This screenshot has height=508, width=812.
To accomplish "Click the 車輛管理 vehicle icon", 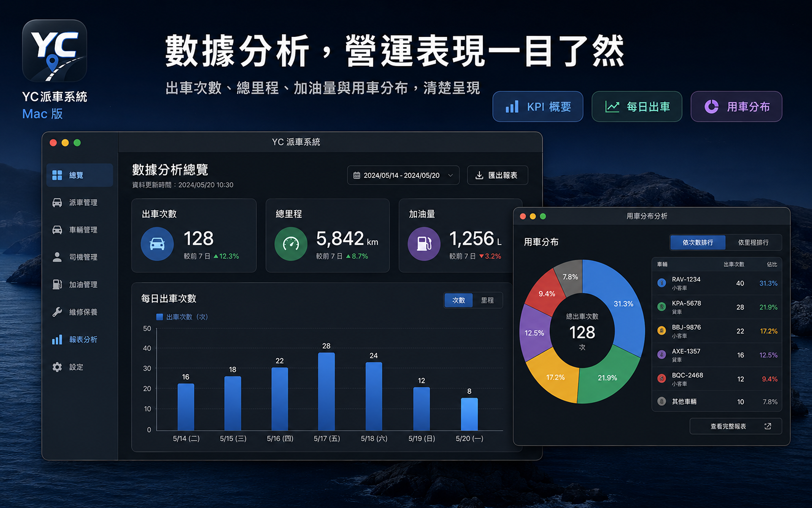I will [x=57, y=230].
